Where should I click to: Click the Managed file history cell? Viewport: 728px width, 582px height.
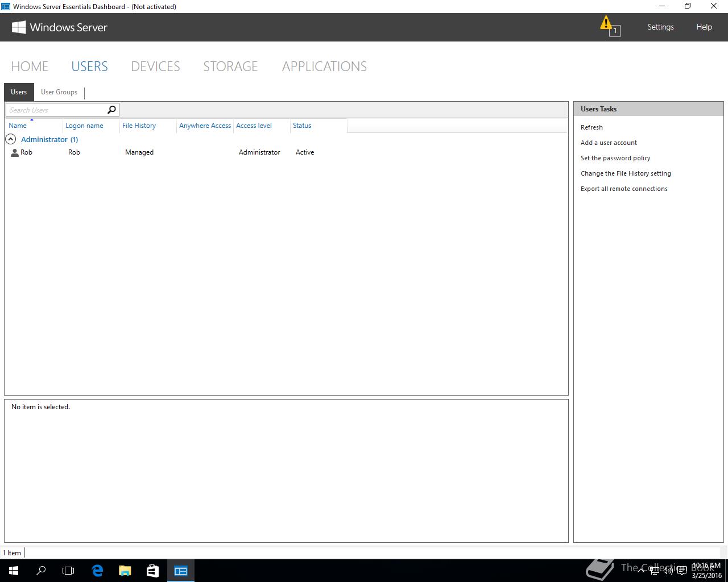139,152
